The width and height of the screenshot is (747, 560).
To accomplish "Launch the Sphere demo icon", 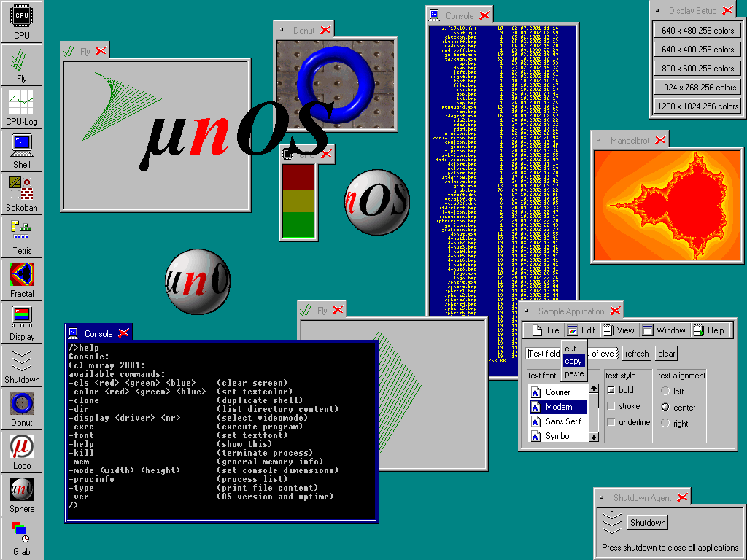I will coord(22,494).
